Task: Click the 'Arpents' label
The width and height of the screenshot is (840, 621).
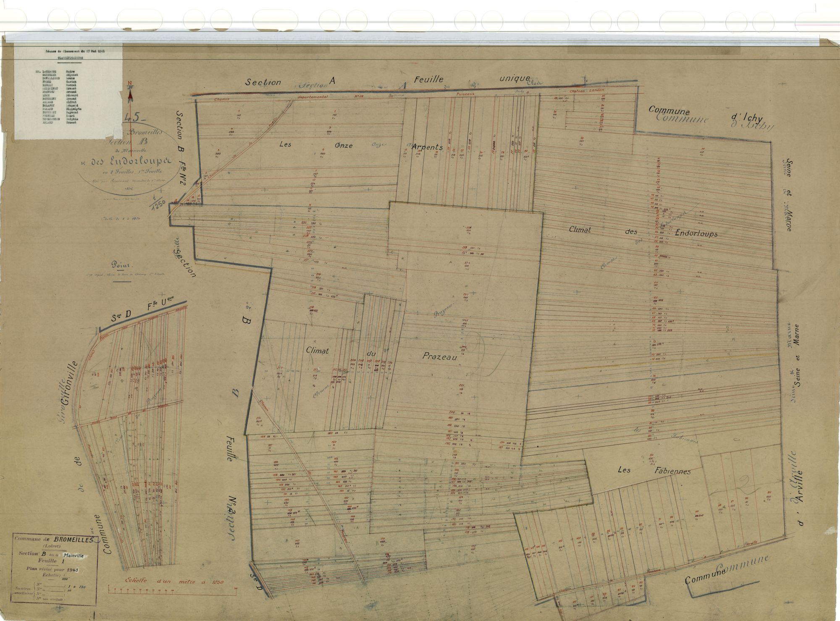Action: (x=427, y=147)
